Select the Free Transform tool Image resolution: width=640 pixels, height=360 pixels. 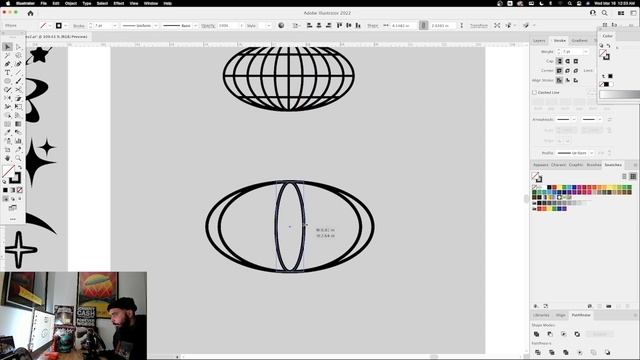tap(18, 107)
